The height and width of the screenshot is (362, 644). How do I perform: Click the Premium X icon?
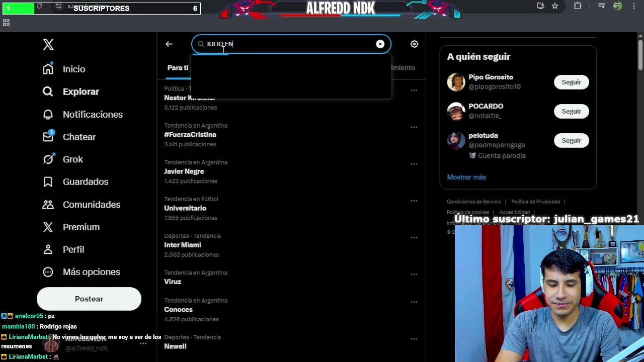48,227
